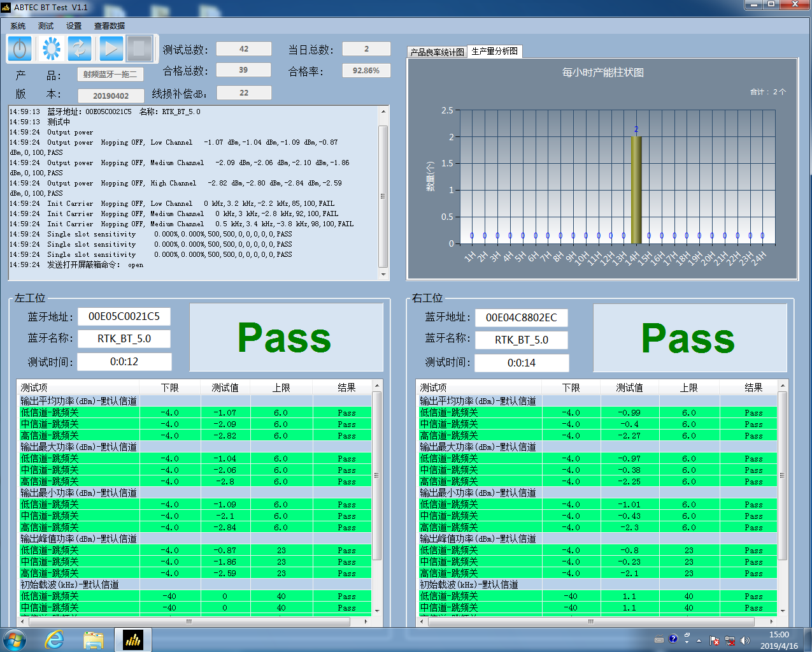Click log pane scrollbar down arrow
Image resolution: width=812 pixels, height=652 pixels.
(x=383, y=274)
